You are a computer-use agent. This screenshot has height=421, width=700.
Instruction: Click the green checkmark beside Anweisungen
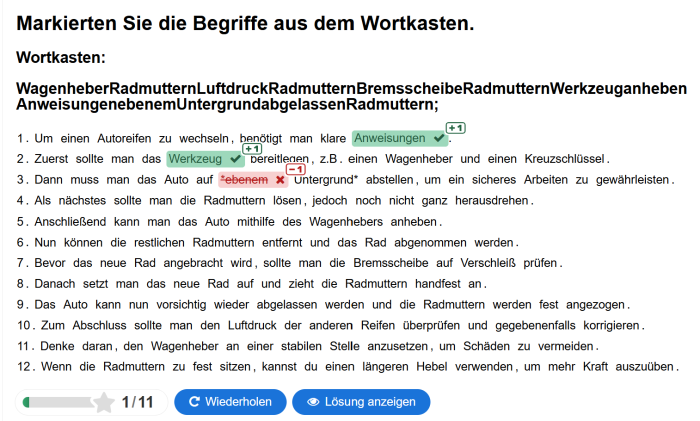point(438,138)
